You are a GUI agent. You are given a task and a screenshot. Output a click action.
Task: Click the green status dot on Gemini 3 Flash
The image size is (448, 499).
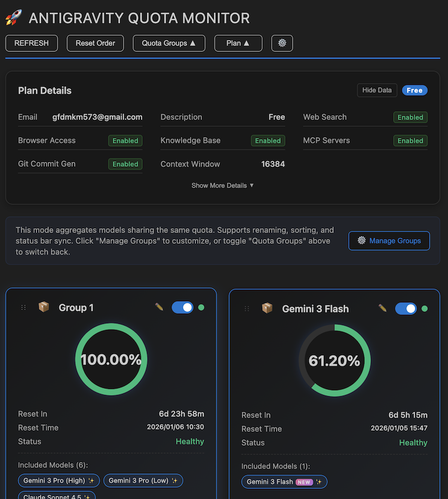[x=425, y=309]
